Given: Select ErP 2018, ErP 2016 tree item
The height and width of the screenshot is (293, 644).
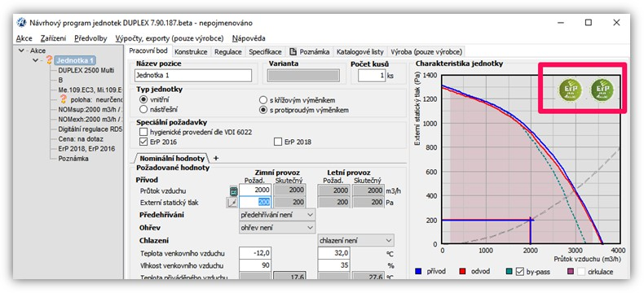Looking at the screenshot, I should [86, 149].
